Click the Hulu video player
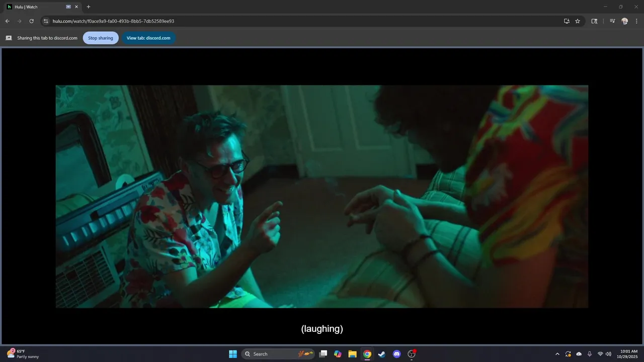The width and height of the screenshot is (644, 362). tap(322, 196)
